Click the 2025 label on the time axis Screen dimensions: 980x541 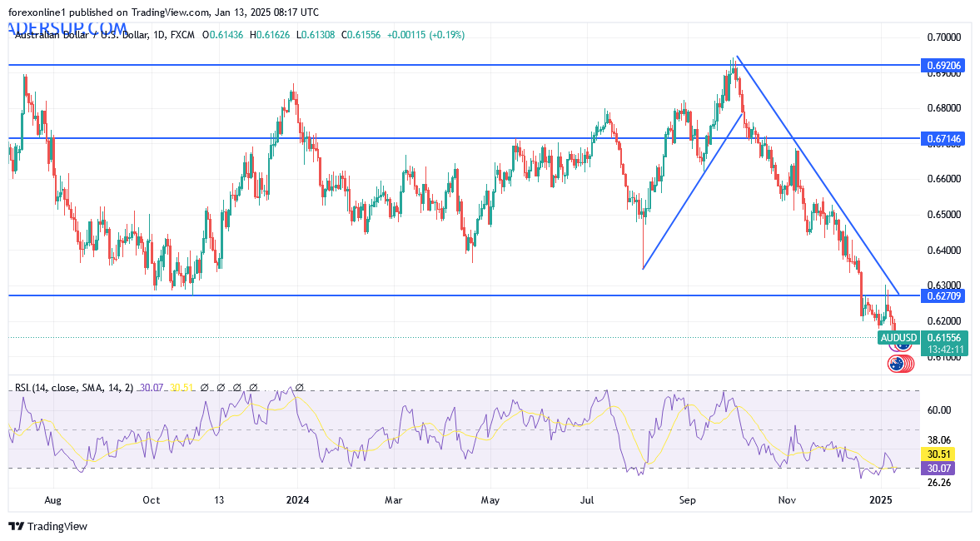(x=880, y=500)
